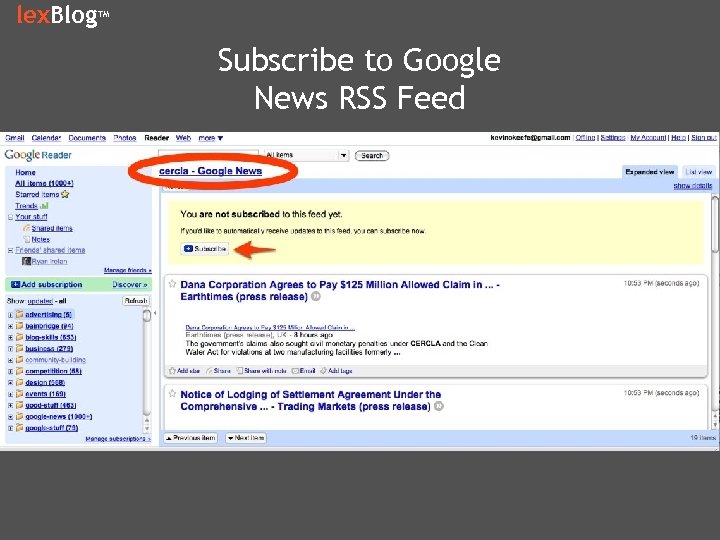Show updated subscriptions only

click(40, 301)
